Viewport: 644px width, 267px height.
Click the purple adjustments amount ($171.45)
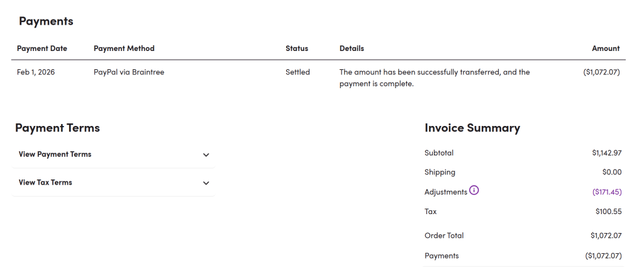click(x=607, y=192)
